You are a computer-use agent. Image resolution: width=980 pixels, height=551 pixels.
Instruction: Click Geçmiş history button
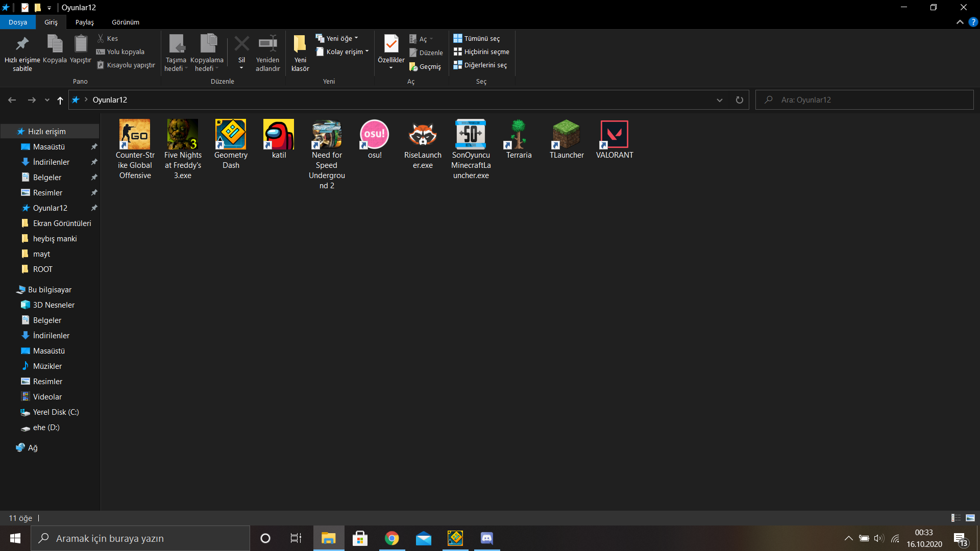[x=425, y=67]
